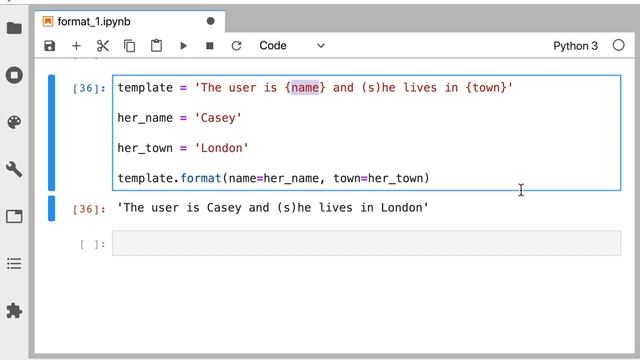Viewport: 640px width, 360px height.
Task: Click the kernel status circle indicator
Action: click(619, 45)
